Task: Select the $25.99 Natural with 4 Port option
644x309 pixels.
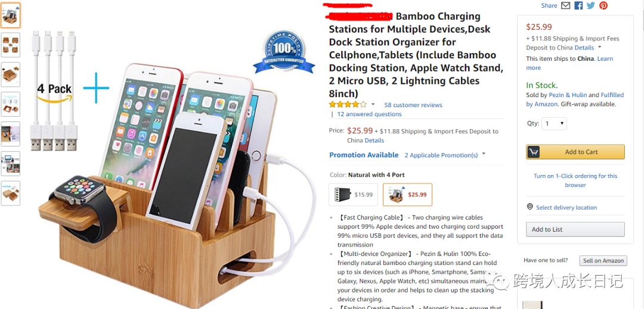Action: [x=407, y=194]
